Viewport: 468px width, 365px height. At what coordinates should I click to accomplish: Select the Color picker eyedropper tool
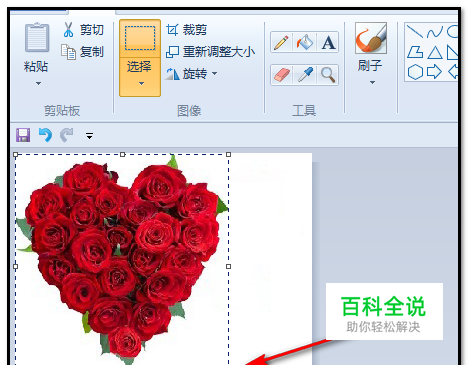tap(305, 75)
